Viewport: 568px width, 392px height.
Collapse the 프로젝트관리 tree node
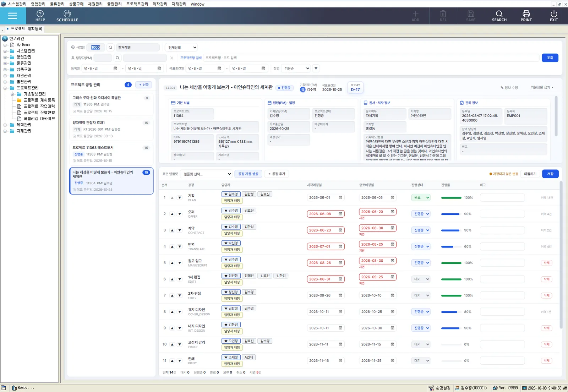pyautogui.click(x=5, y=88)
